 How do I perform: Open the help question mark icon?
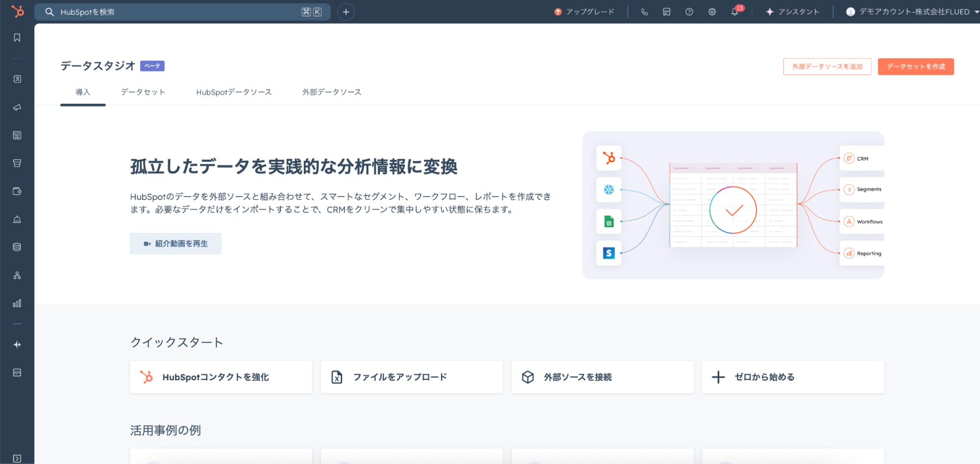(x=689, y=12)
